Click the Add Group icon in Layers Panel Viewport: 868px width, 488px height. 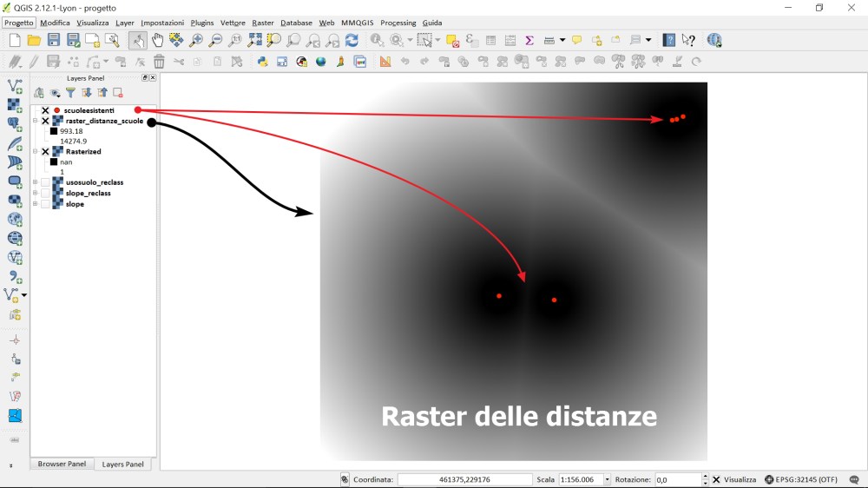pos(39,93)
